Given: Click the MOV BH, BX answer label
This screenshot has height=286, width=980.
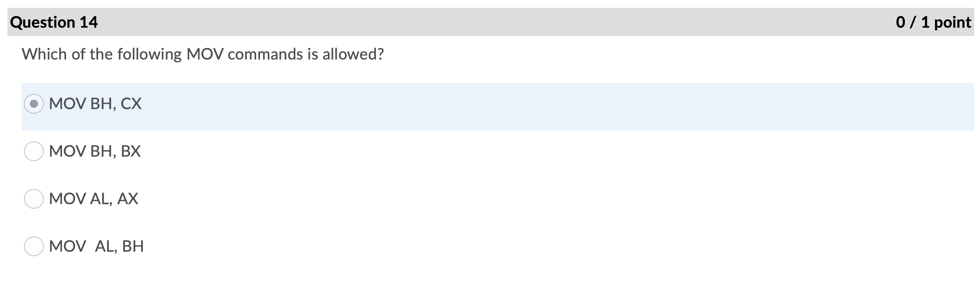Looking at the screenshot, I should click(95, 151).
